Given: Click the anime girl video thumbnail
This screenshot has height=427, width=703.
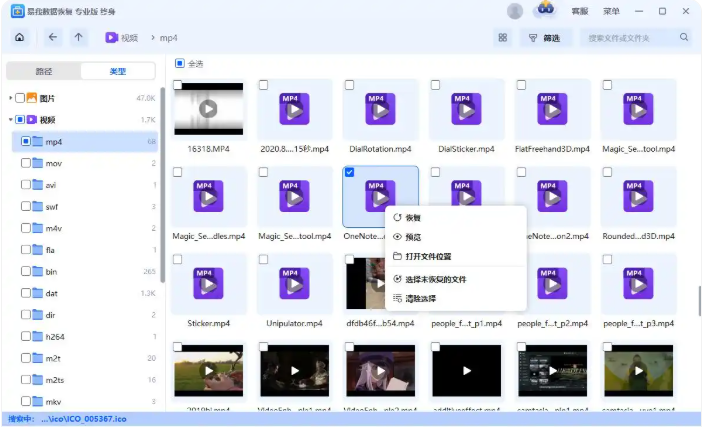Looking at the screenshot, I should [380, 370].
